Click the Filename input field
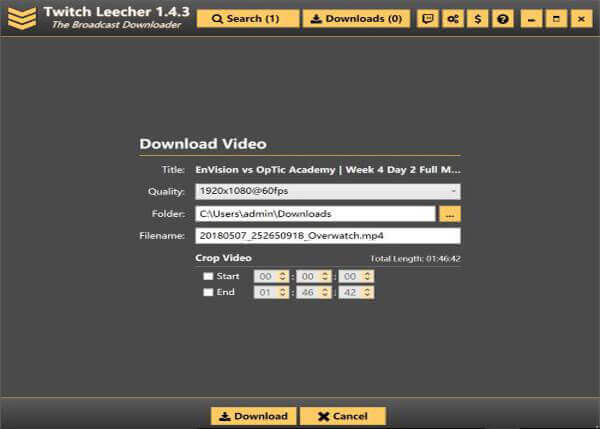 [328, 236]
